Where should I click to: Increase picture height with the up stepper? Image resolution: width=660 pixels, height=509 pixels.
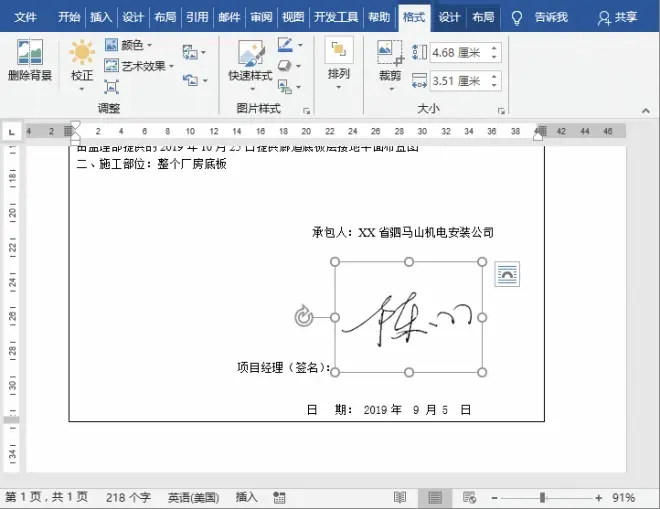pos(494,47)
